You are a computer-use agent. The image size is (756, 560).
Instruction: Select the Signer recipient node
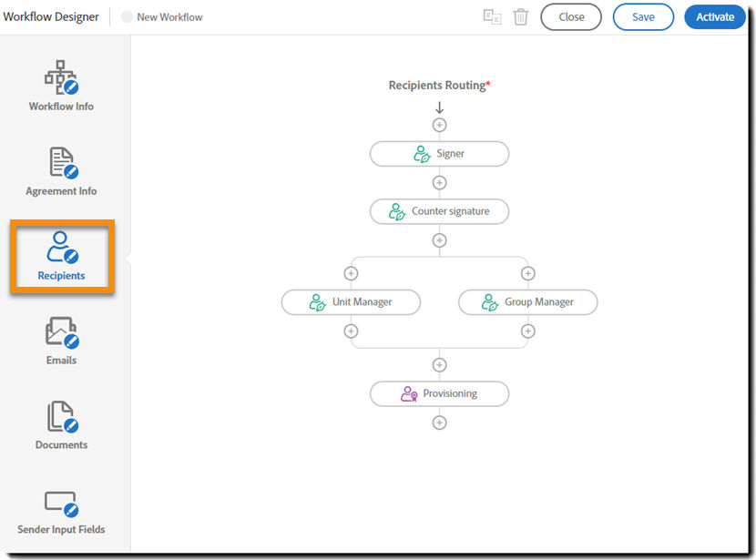click(x=439, y=153)
